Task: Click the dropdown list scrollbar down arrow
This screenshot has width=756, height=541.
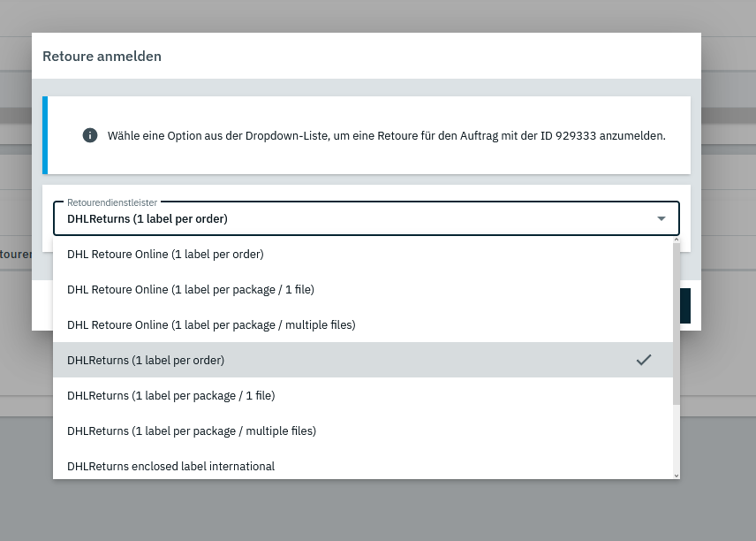Action: click(x=677, y=475)
